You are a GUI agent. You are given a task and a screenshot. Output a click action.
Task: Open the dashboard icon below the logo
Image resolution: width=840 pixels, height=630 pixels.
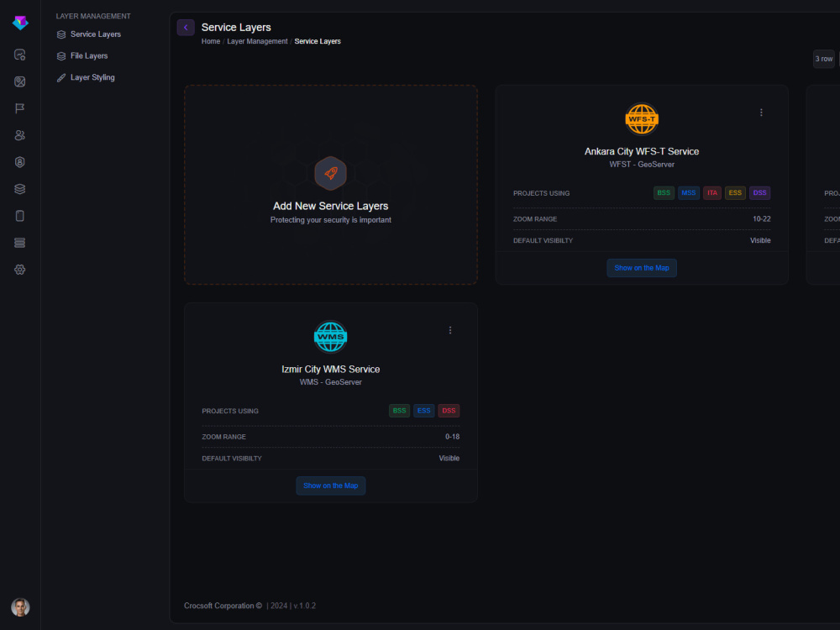[20, 55]
